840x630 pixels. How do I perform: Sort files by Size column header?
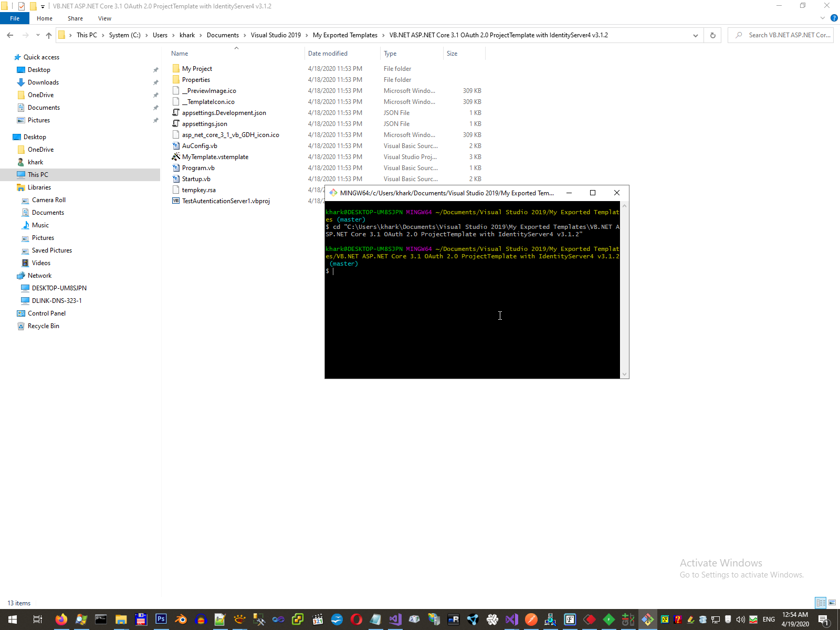pyautogui.click(x=464, y=54)
